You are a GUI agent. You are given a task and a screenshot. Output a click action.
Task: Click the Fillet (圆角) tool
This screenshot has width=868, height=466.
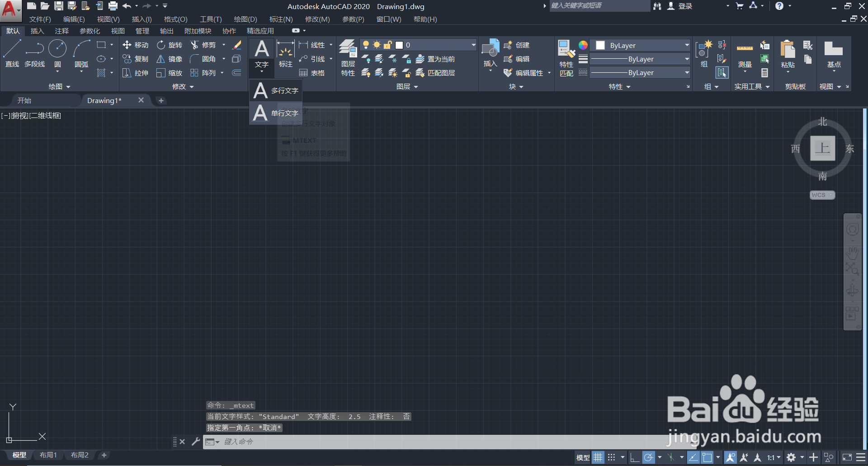click(203, 59)
